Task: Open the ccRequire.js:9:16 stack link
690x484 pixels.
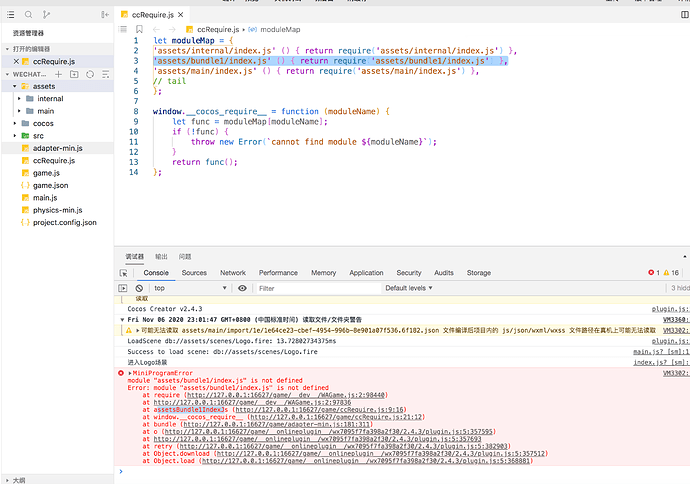Action: click(x=319, y=410)
